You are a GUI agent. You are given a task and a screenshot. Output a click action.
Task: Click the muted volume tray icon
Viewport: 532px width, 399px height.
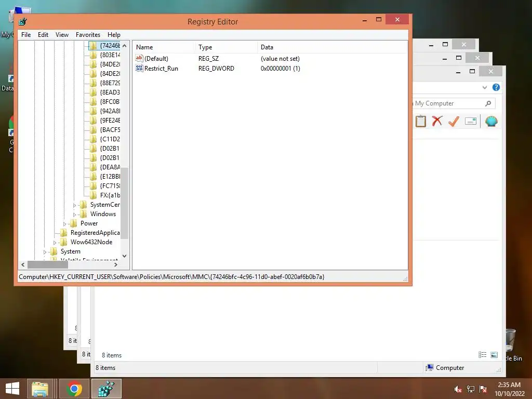coord(458,389)
